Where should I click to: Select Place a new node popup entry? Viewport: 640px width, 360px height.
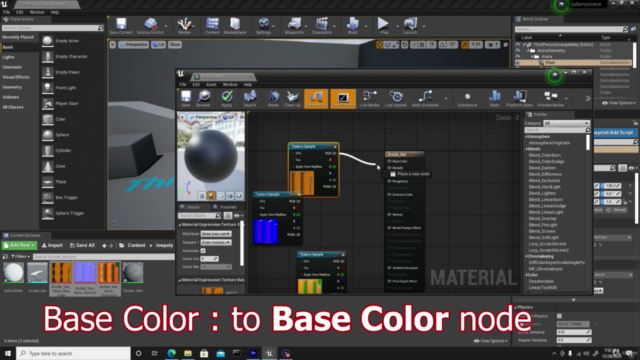[410, 174]
